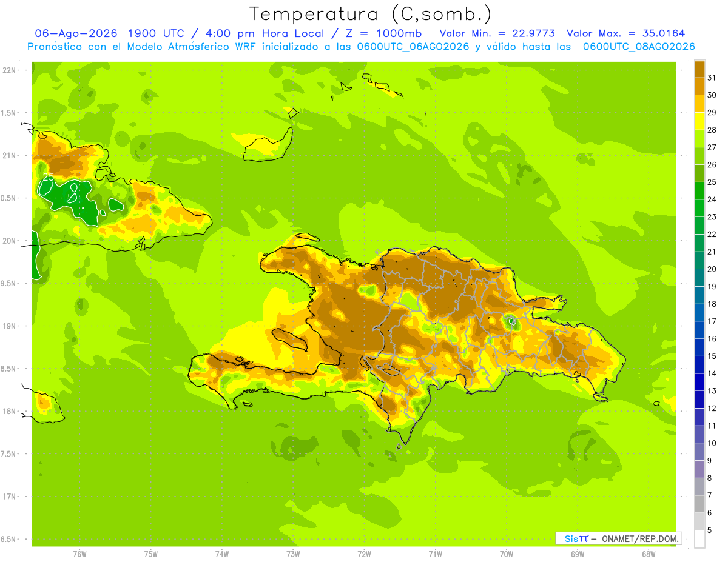This screenshot has width=728, height=562.
Task: Click the '72W' longitude label
Action: [364, 554]
